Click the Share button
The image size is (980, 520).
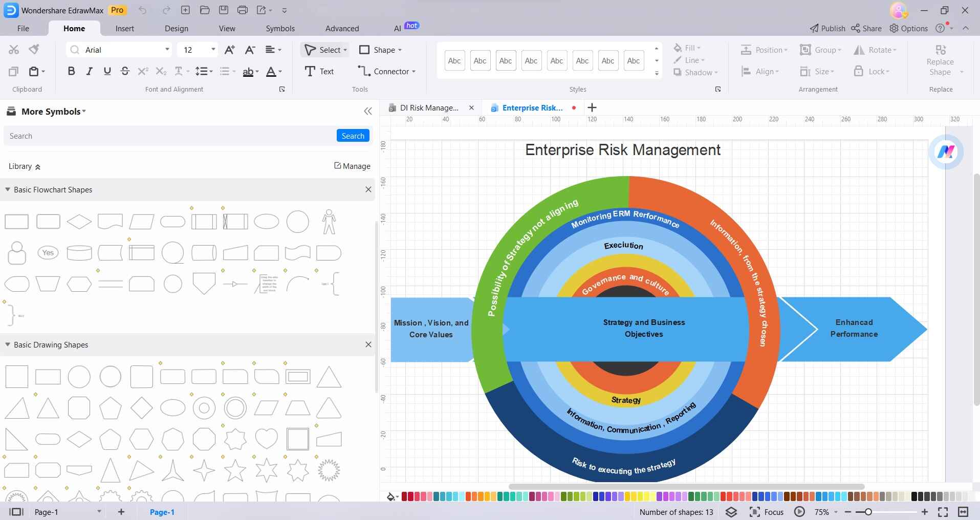point(866,29)
